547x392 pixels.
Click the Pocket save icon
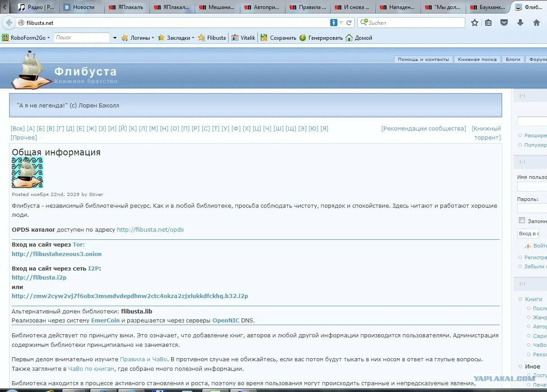pyautogui.click(x=504, y=23)
